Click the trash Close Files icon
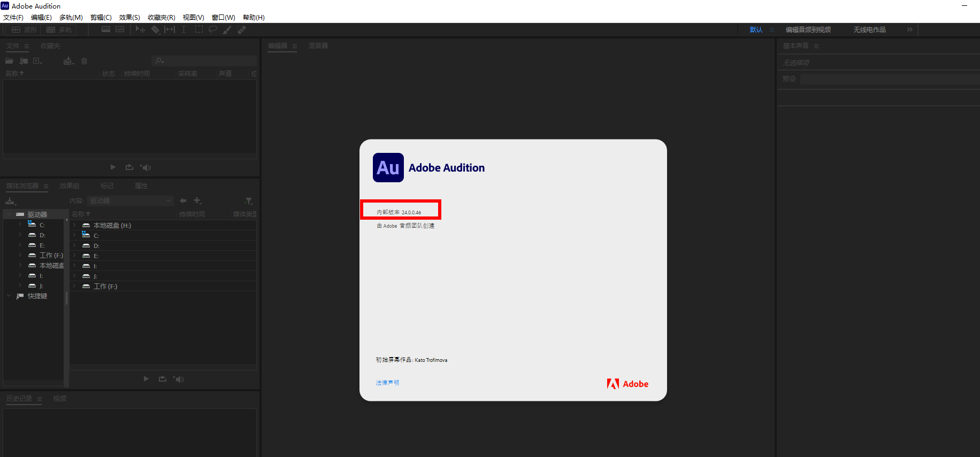Image resolution: width=980 pixels, height=457 pixels. point(84,61)
